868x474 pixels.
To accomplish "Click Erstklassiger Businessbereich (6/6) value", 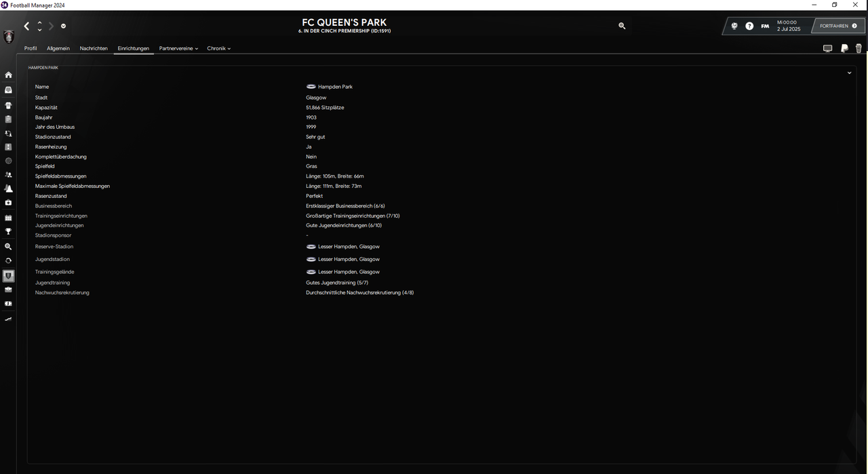I will tap(346, 205).
